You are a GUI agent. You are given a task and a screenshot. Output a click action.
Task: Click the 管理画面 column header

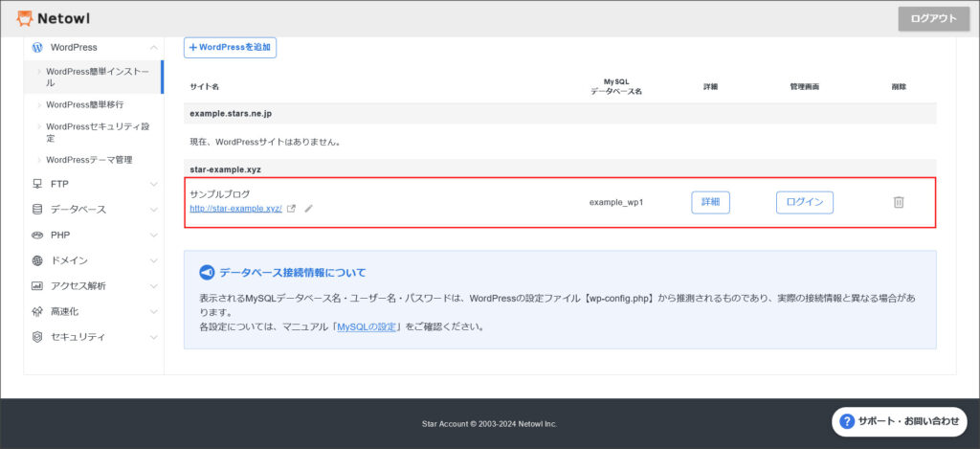(x=804, y=87)
